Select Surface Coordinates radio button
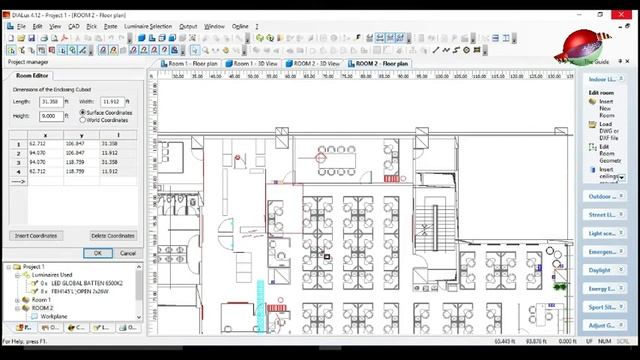 pyautogui.click(x=83, y=112)
